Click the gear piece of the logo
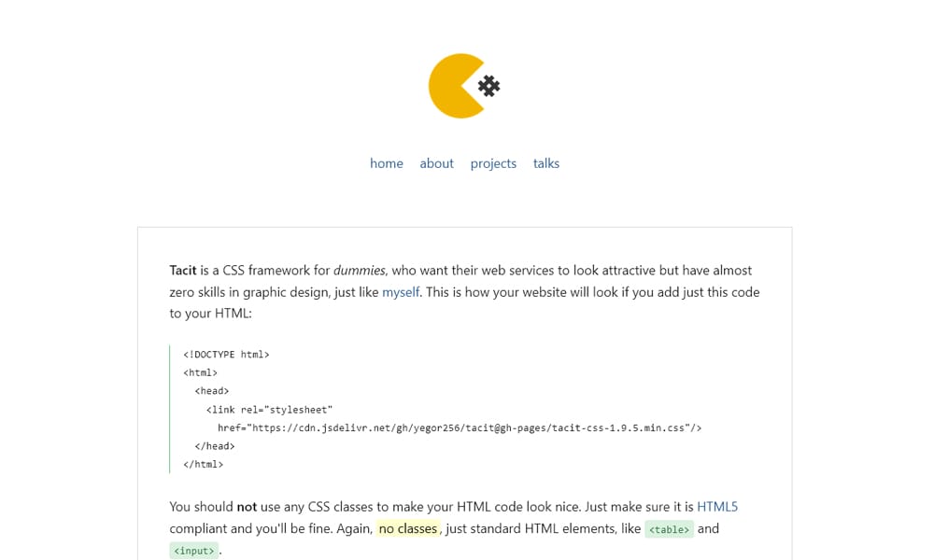The width and height of the screenshot is (934, 560). [488, 86]
